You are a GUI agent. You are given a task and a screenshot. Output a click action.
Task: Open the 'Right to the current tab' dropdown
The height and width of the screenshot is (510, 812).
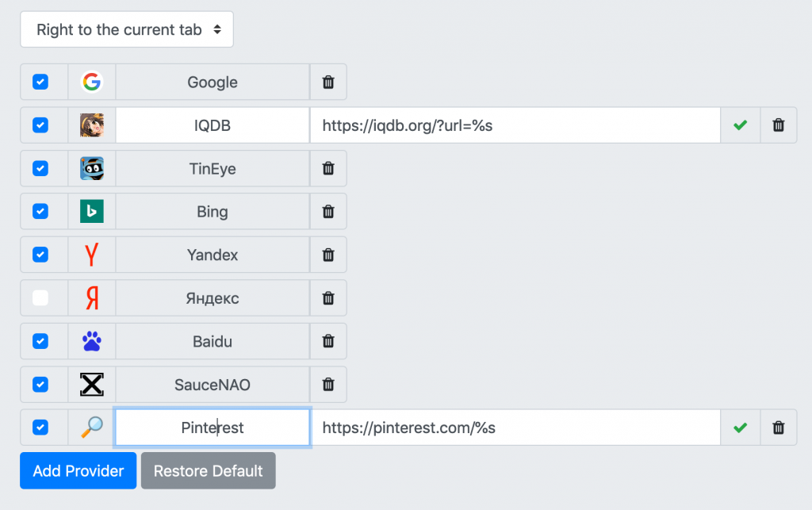tap(127, 29)
